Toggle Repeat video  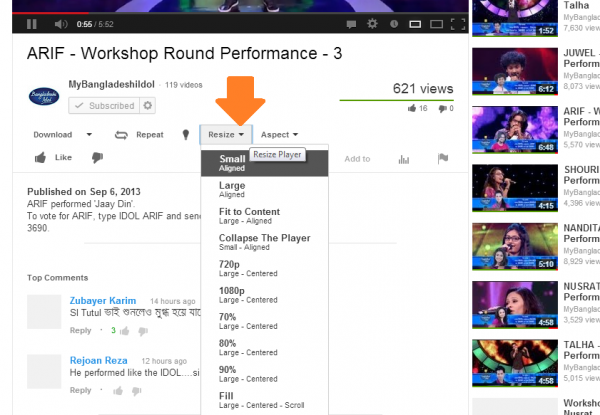(139, 135)
